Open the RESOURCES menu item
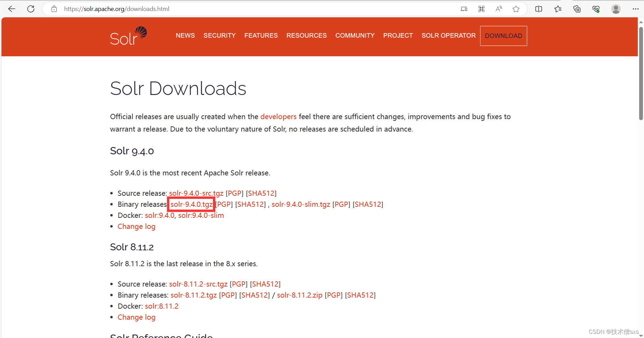Image resolution: width=644 pixels, height=338 pixels. click(x=306, y=36)
